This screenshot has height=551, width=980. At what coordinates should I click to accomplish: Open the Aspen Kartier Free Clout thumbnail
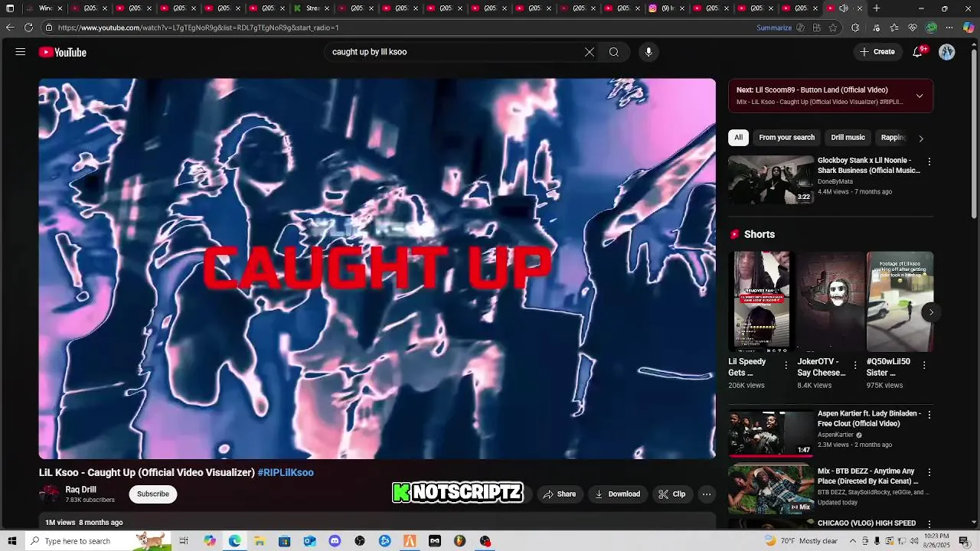(771, 432)
